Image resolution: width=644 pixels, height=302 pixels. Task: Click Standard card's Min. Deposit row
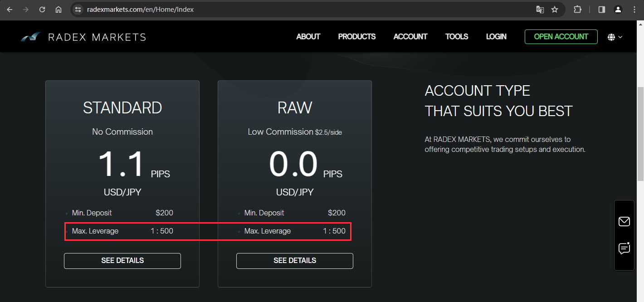click(122, 213)
